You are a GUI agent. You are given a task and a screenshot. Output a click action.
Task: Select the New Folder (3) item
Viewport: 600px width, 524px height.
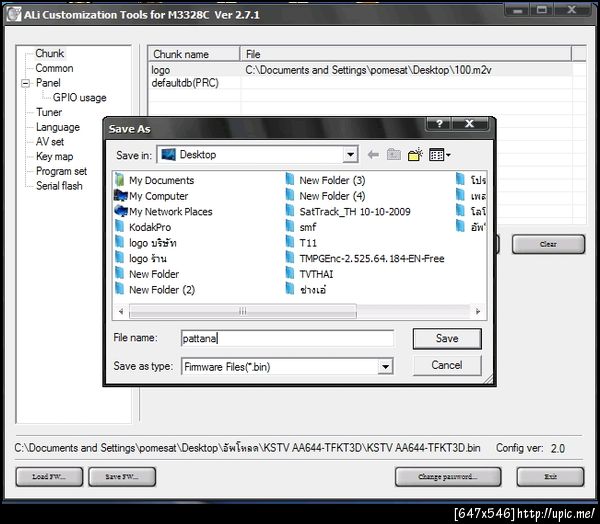[x=325, y=180]
